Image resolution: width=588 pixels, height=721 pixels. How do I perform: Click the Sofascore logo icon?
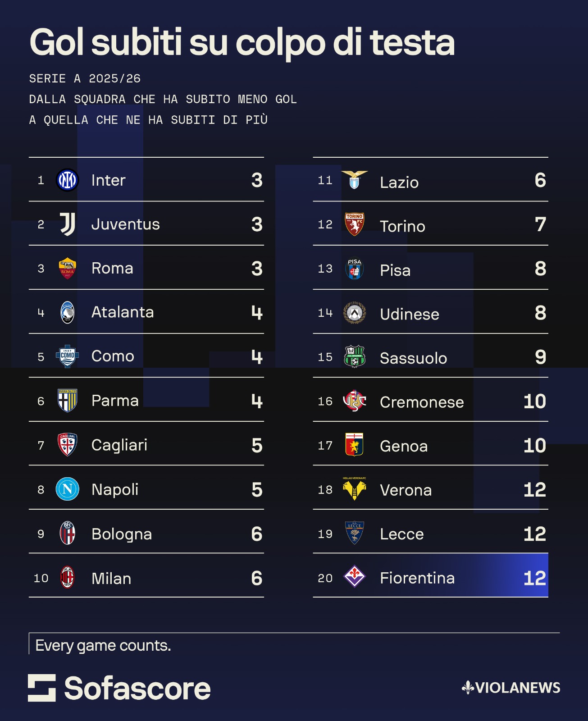click(42, 688)
